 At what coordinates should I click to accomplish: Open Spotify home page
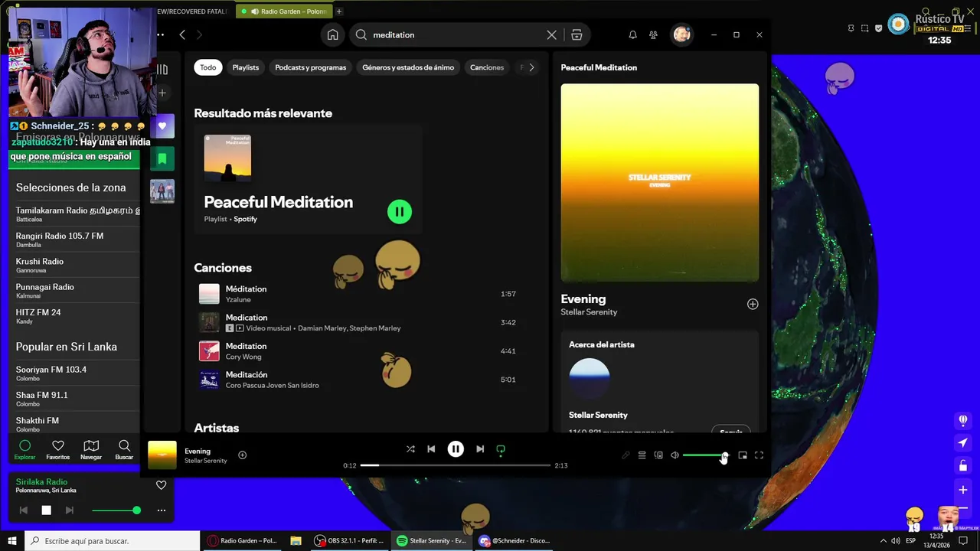click(332, 34)
